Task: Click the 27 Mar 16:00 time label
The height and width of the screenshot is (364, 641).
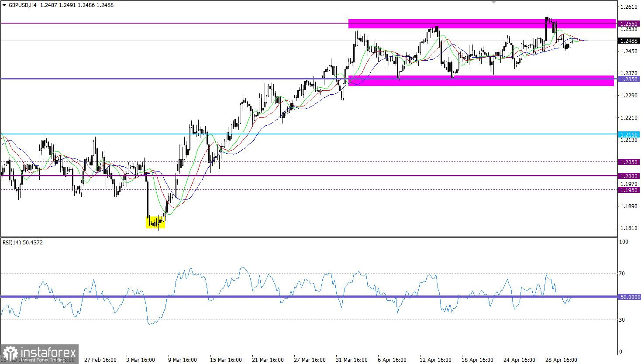Action: point(310,360)
